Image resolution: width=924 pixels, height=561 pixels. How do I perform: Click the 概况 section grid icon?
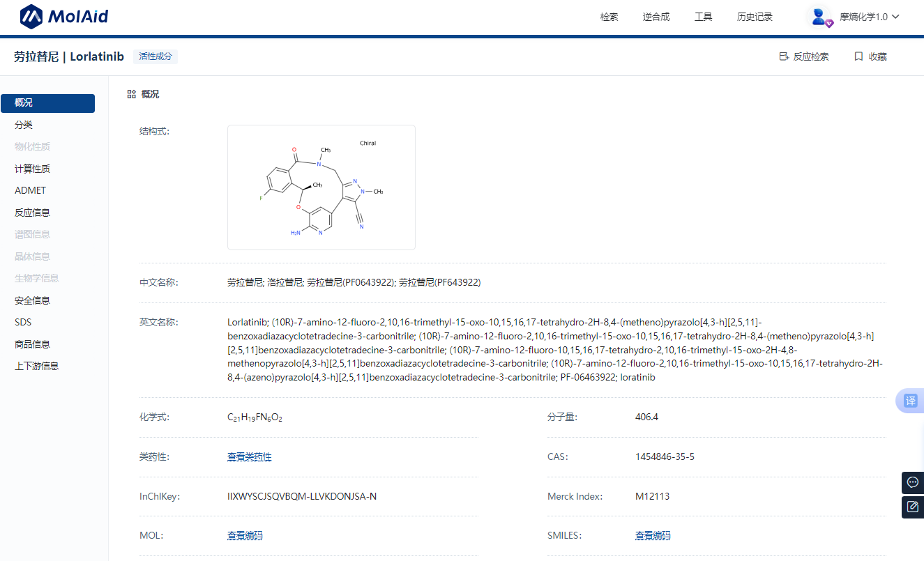click(x=131, y=94)
